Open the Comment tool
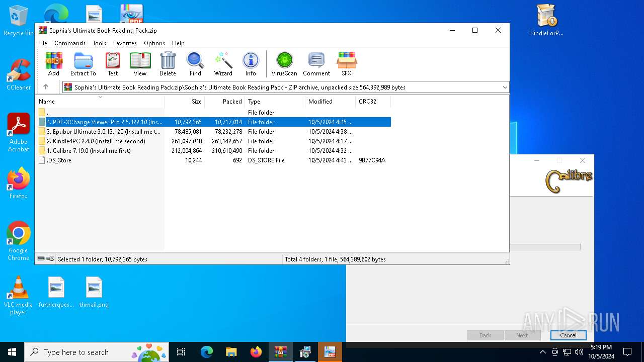 pos(316,64)
